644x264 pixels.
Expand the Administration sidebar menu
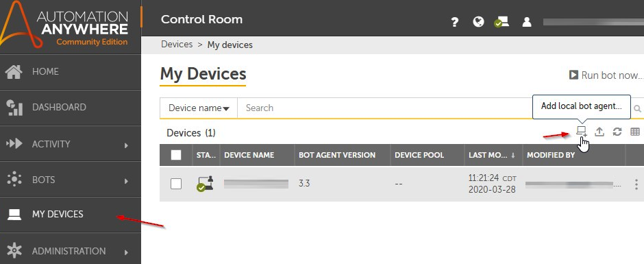point(71,251)
